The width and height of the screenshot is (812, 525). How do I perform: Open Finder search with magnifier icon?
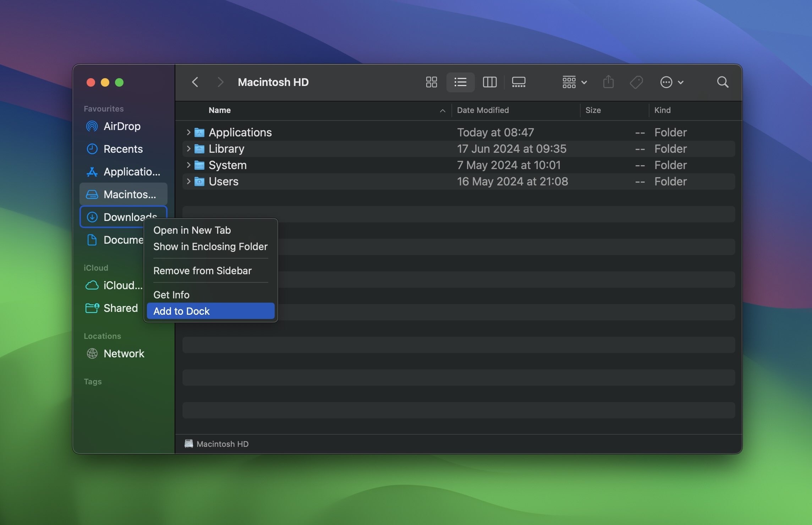(x=723, y=82)
